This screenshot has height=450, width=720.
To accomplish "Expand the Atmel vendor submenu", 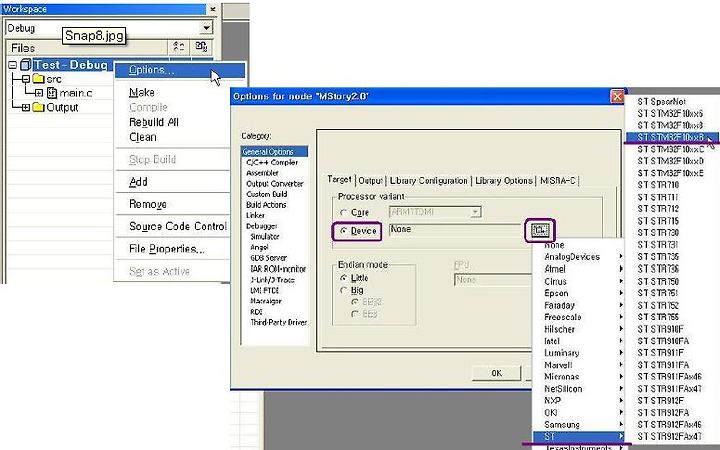I will pyautogui.click(x=579, y=269).
